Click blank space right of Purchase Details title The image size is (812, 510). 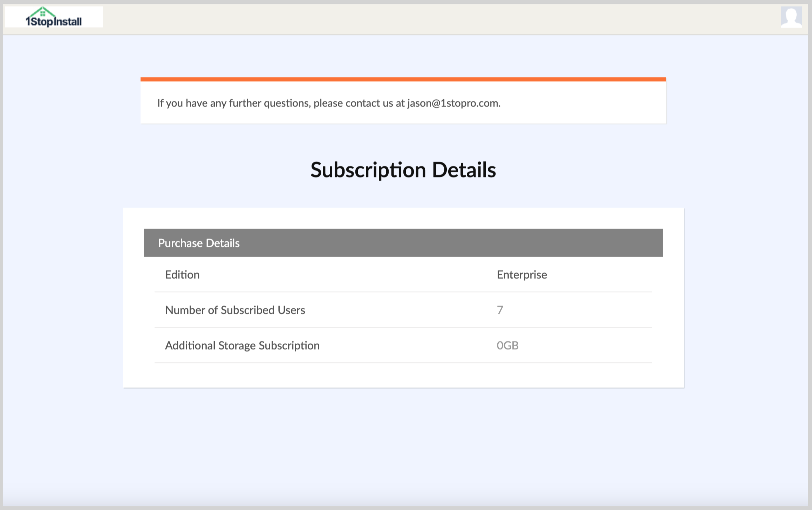pos(456,243)
